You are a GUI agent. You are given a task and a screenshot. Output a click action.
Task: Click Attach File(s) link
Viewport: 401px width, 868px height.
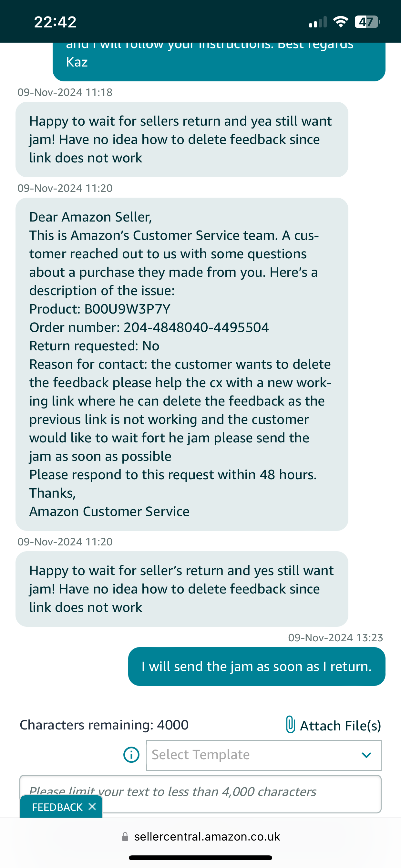pyautogui.click(x=340, y=726)
